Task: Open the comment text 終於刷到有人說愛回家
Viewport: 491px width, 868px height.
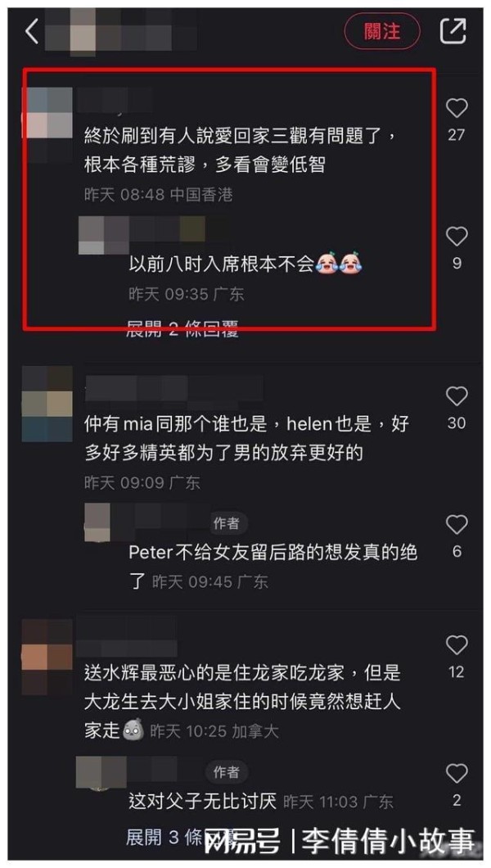Action: tap(240, 150)
